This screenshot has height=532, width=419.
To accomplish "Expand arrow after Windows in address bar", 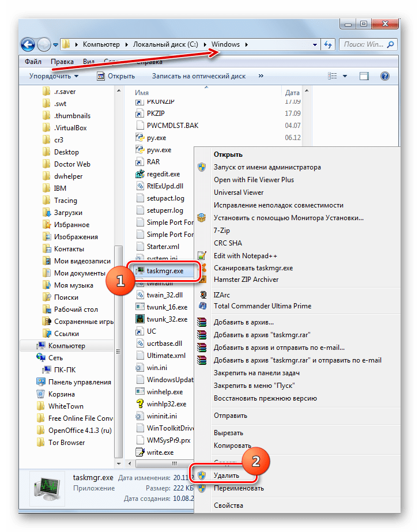I will point(246,44).
